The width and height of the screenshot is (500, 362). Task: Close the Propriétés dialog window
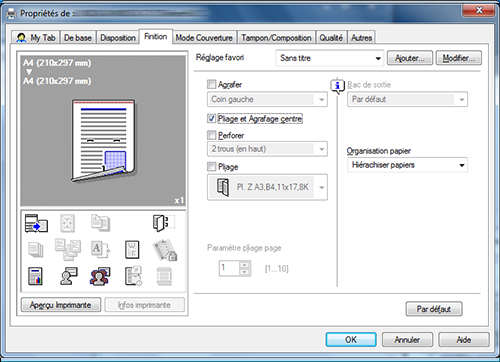click(x=479, y=10)
